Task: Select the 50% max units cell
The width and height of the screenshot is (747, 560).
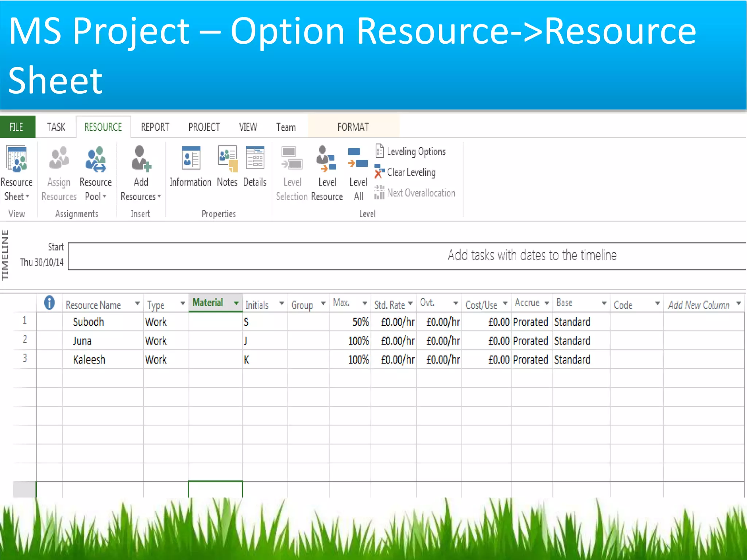Action: pyautogui.click(x=350, y=322)
